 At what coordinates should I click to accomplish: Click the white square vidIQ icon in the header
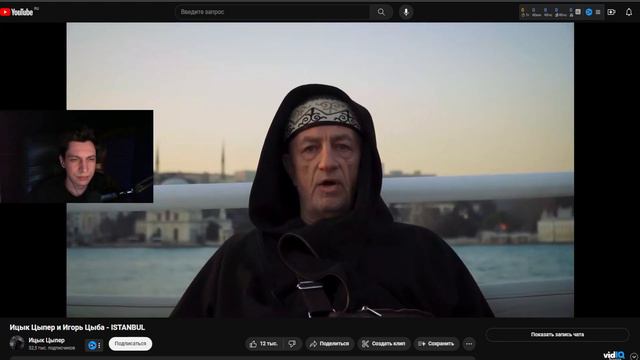pos(578,12)
